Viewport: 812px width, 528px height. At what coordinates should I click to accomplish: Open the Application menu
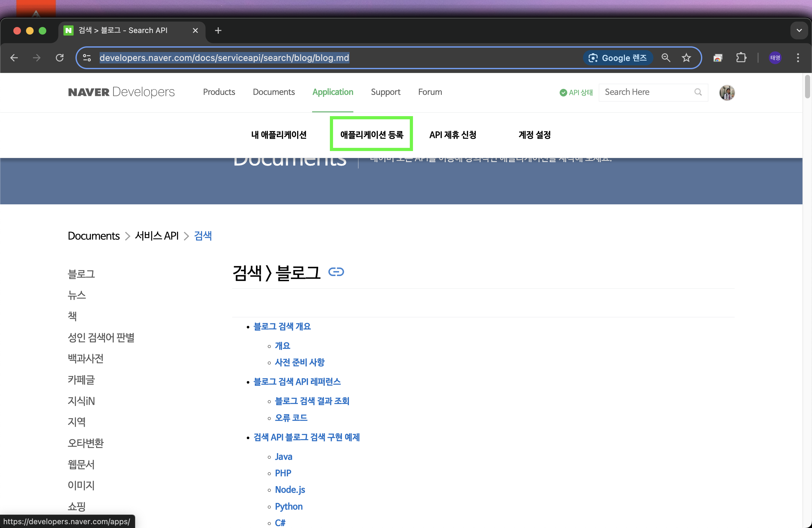pos(333,92)
